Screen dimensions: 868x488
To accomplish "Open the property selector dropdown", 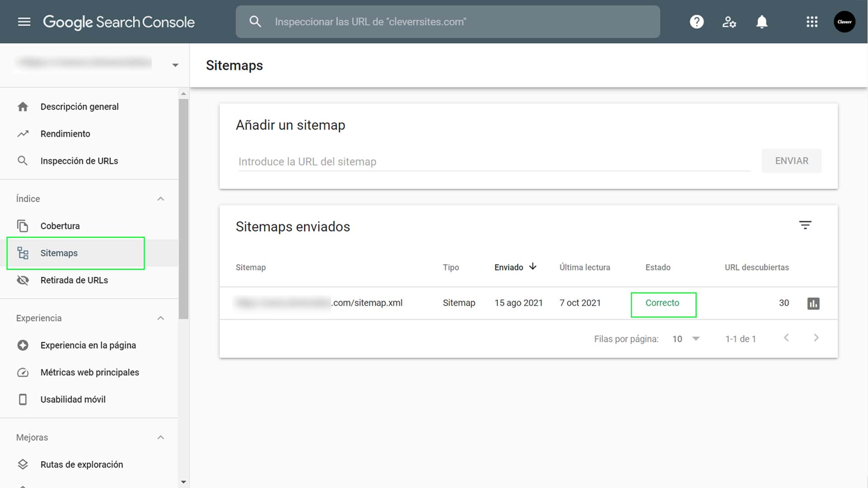I will tap(175, 65).
